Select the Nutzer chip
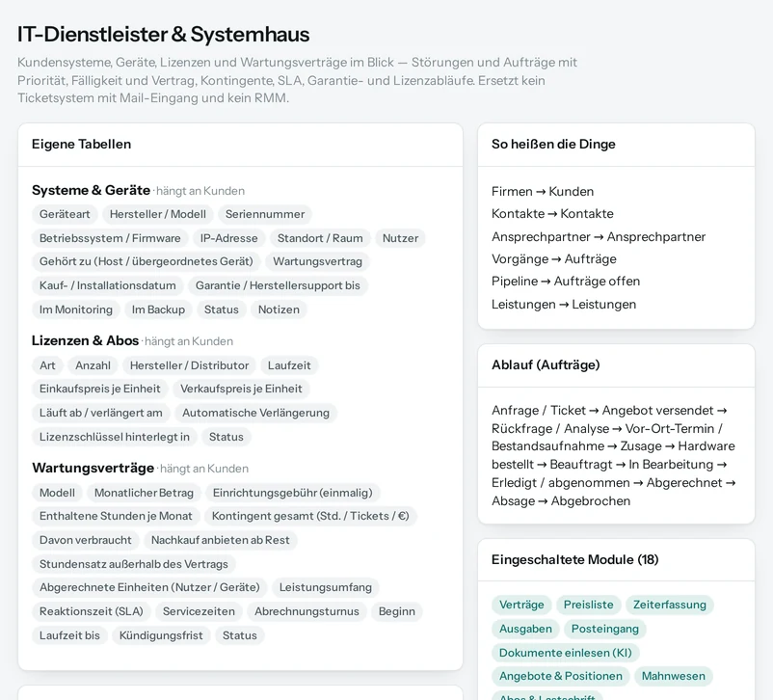 (400, 238)
